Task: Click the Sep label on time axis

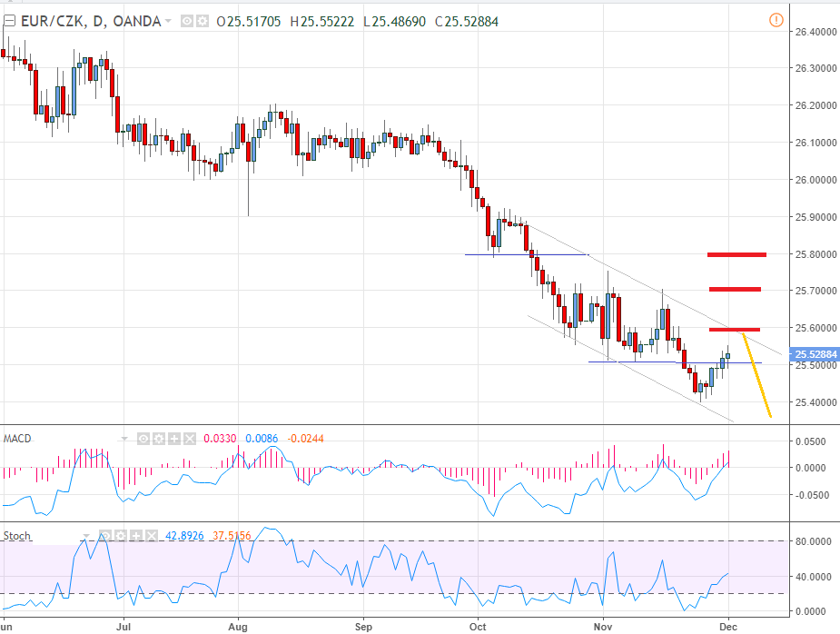Action: 363,627
